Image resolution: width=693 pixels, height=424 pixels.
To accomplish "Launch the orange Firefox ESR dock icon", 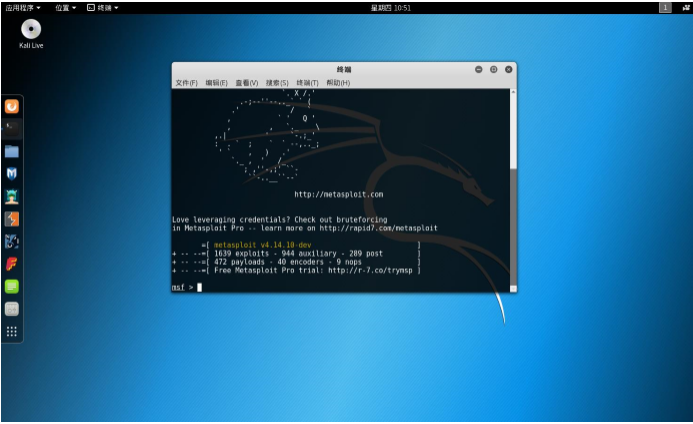I will [12, 106].
